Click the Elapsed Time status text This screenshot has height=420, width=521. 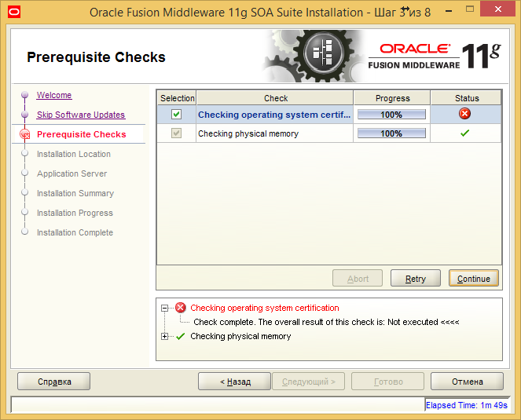[467, 405]
